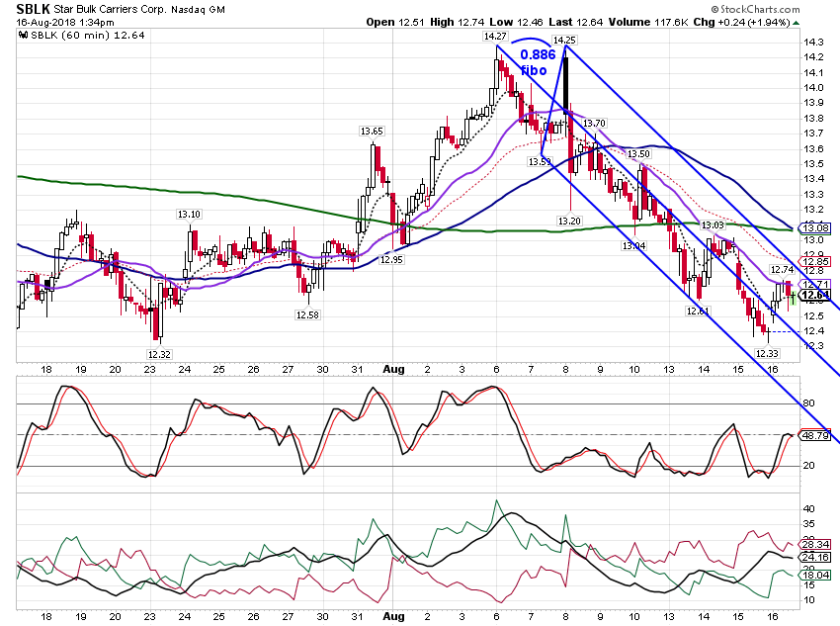Viewport: 840px width, 626px height.
Task: Click the 48.79 stochastic value tag
Action: pyautogui.click(x=815, y=435)
